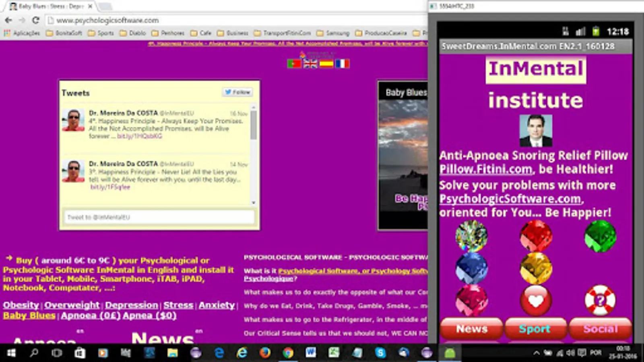Open the Business bookmarks folder
644x362 pixels.
click(233, 33)
